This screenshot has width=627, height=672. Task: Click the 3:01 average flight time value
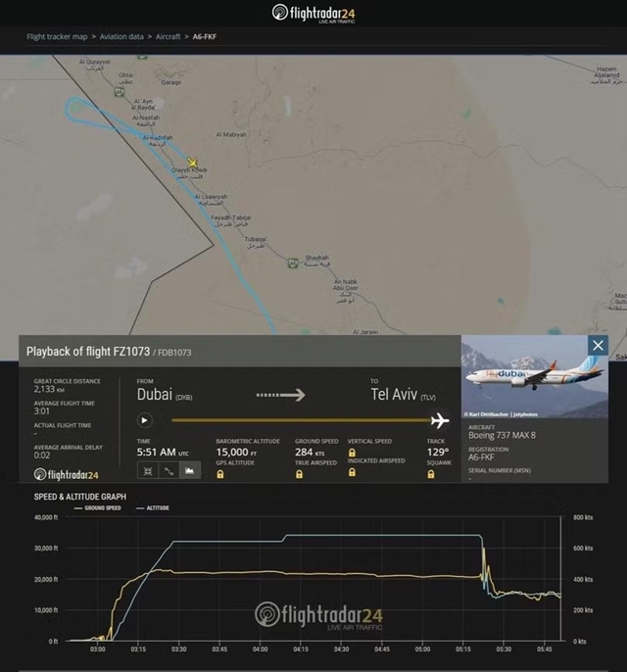pos(42,411)
